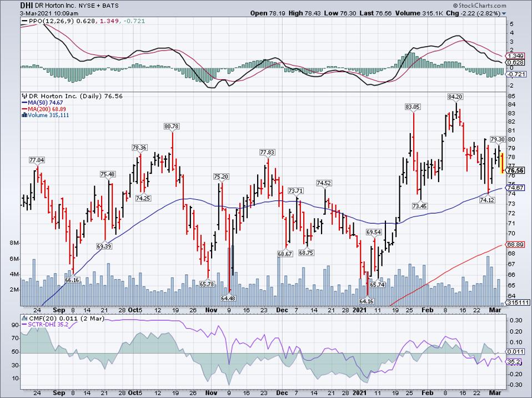Click the candlestick icon beside DR Horton Inc. (Daily)
This screenshot has width=532, height=398.
coord(24,96)
